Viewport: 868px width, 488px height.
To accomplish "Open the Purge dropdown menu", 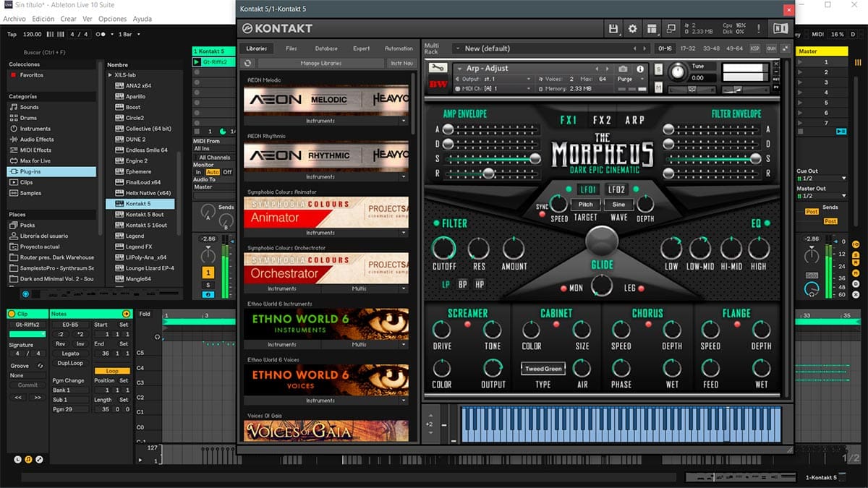I will 629,79.
